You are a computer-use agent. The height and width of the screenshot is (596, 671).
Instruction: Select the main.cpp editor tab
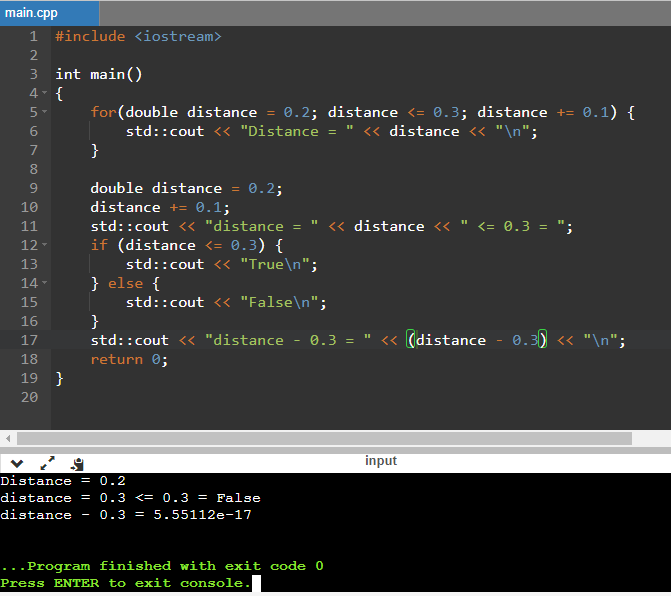[49, 13]
